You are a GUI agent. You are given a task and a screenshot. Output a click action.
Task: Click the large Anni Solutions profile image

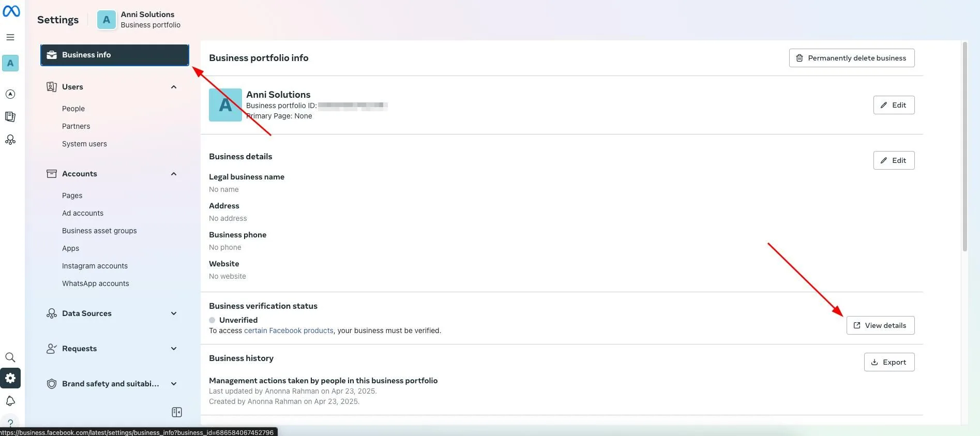pos(225,105)
